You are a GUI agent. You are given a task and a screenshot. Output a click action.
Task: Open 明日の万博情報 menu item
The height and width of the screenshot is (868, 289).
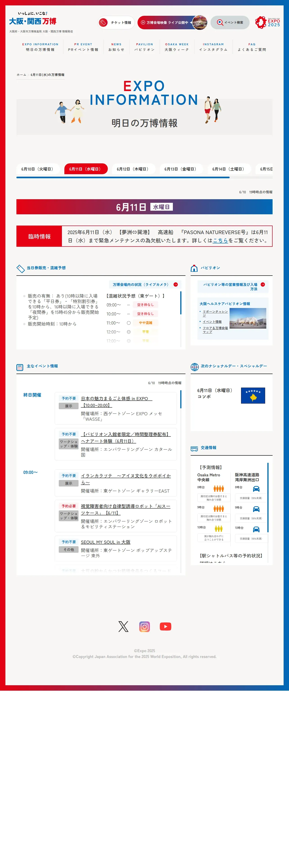[x=40, y=47]
